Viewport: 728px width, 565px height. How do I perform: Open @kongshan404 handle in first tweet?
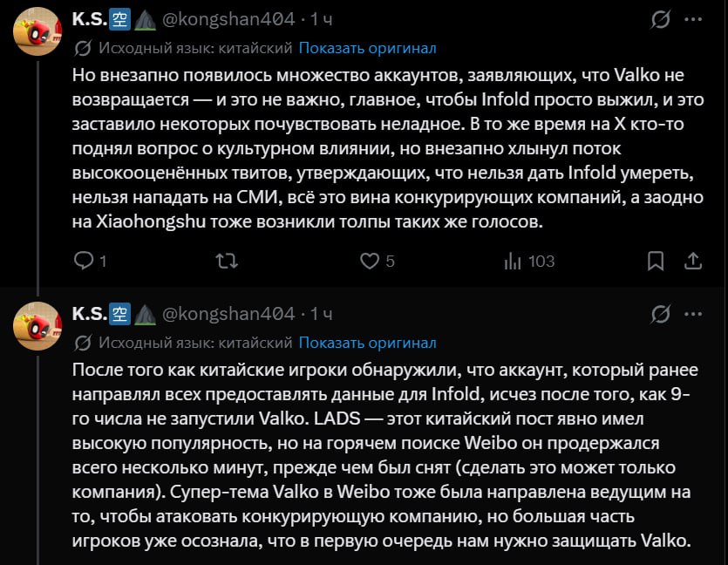[x=228, y=19]
